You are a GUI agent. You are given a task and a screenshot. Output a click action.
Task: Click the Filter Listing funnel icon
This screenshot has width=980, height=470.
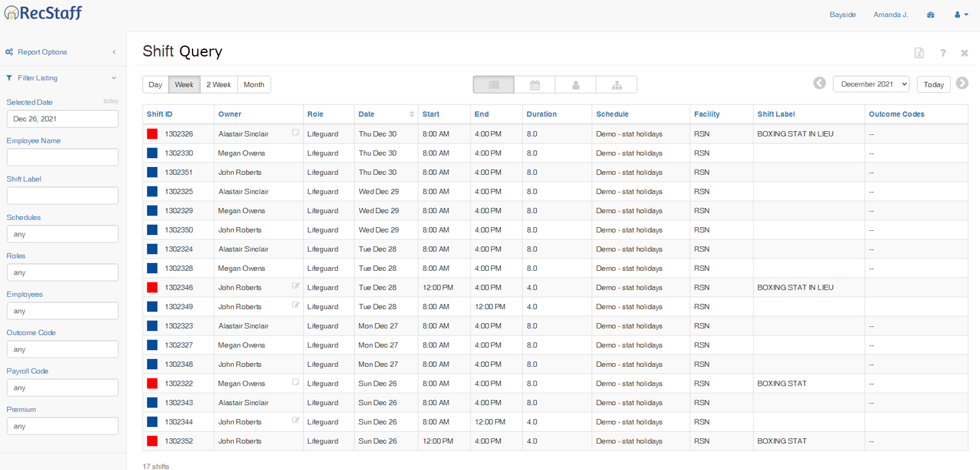[x=9, y=78]
